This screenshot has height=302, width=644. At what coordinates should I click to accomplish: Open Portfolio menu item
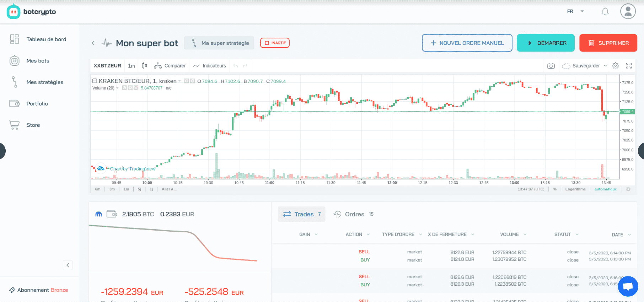click(37, 104)
